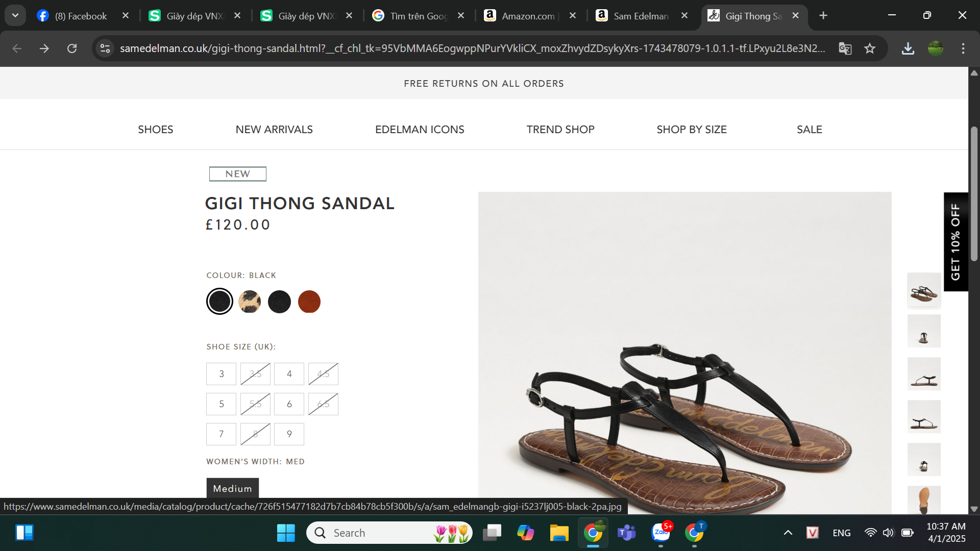Viewport: 980px width, 551px height.
Task: Select shoe size 7
Action: 221,434
